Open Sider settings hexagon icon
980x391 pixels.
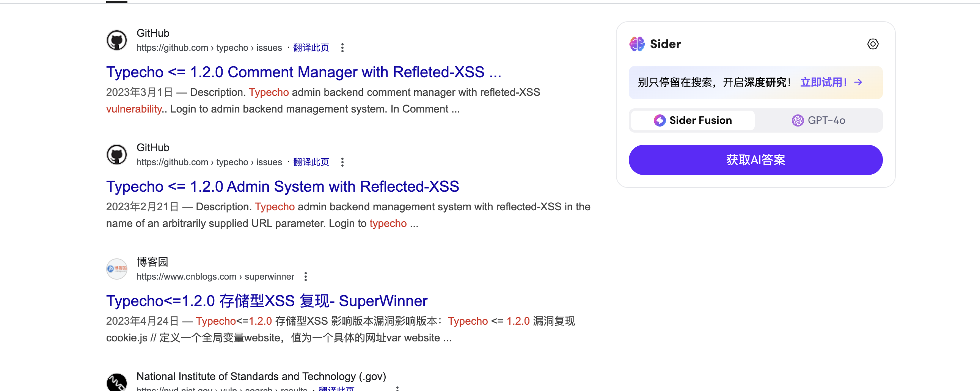[x=873, y=44]
